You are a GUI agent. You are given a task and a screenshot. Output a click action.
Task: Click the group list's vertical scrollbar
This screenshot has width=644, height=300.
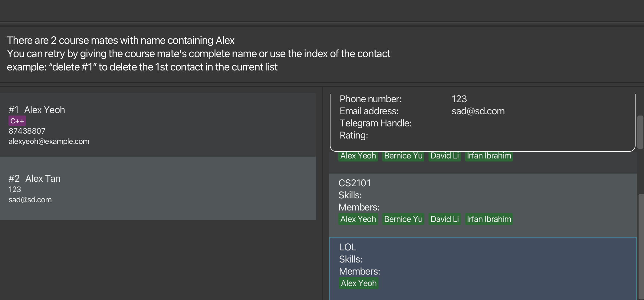tap(641, 242)
